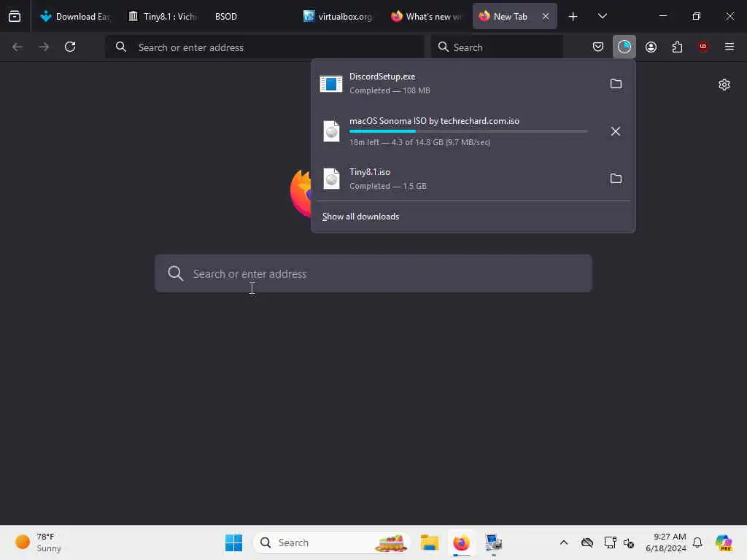
Task: Focus the URL address bar
Action: point(265,47)
